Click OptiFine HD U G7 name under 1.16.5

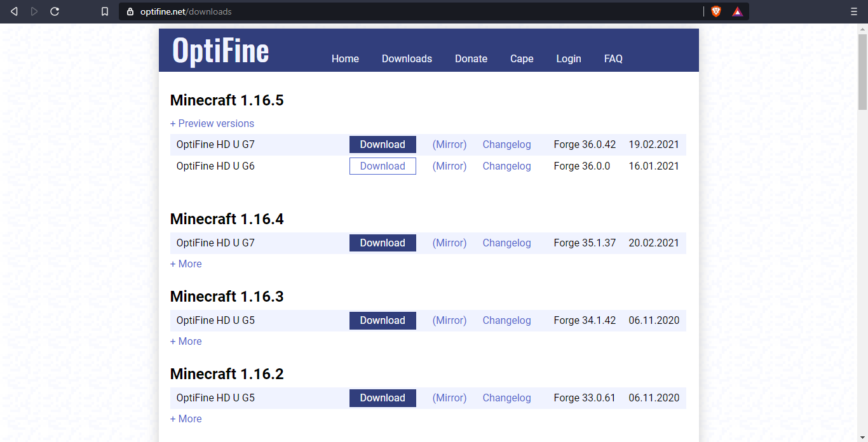(215, 144)
